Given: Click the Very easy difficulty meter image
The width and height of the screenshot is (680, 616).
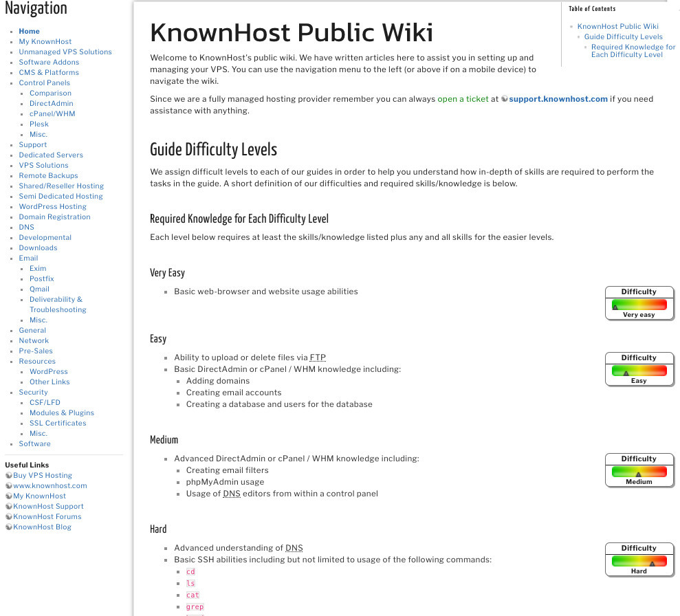Looking at the screenshot, I should 639,303.
